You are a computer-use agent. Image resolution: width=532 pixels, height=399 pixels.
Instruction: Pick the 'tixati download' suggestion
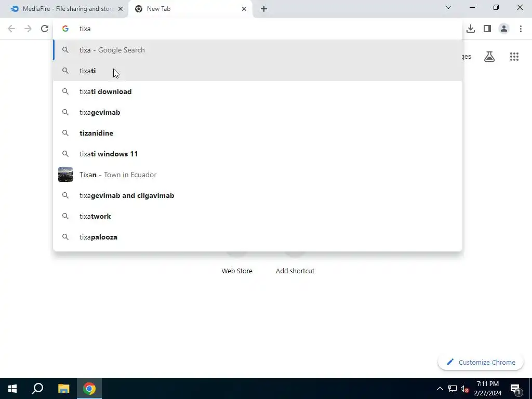coord(258,91)
